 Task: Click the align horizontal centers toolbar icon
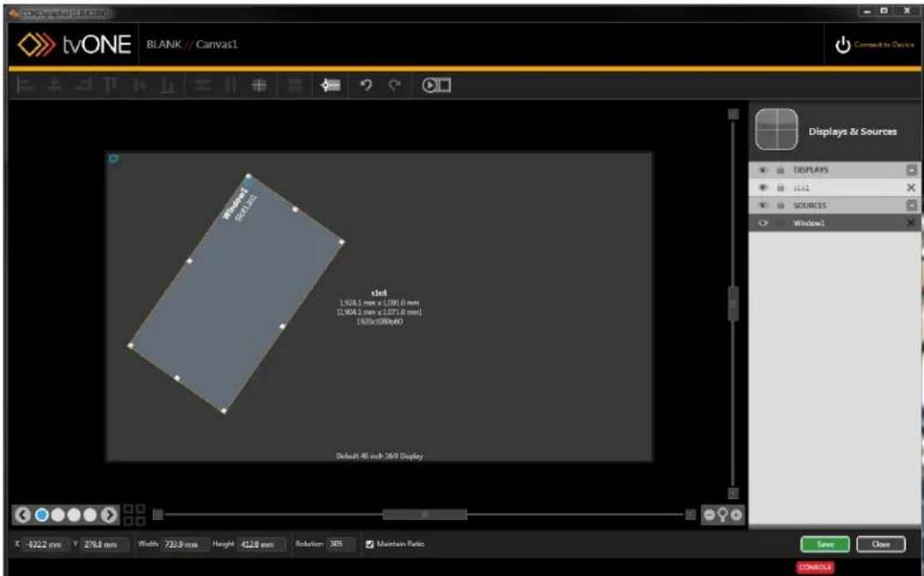point(54,86)
